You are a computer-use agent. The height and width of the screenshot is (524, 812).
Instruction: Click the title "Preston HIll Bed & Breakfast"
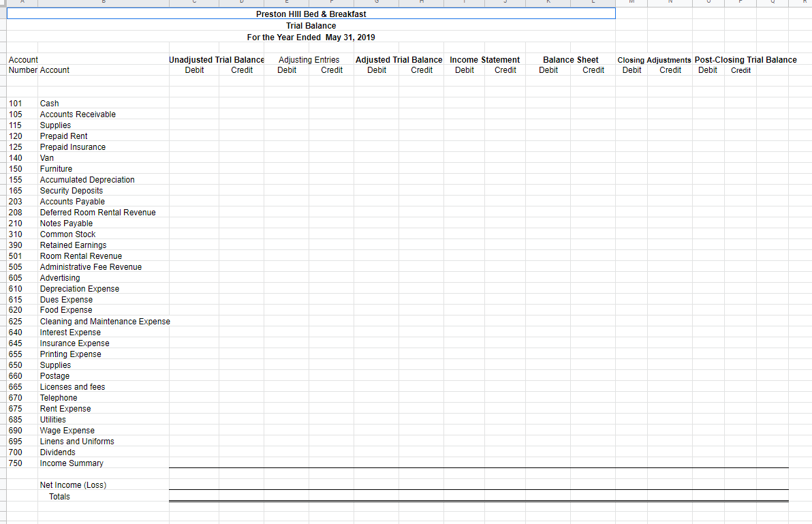(311, 14)
